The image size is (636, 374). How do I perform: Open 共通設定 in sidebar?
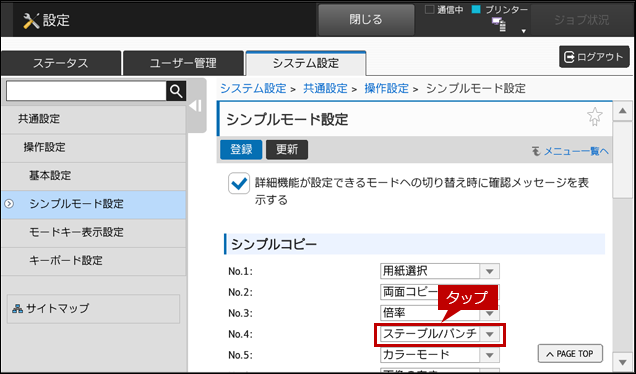point(94,119)
